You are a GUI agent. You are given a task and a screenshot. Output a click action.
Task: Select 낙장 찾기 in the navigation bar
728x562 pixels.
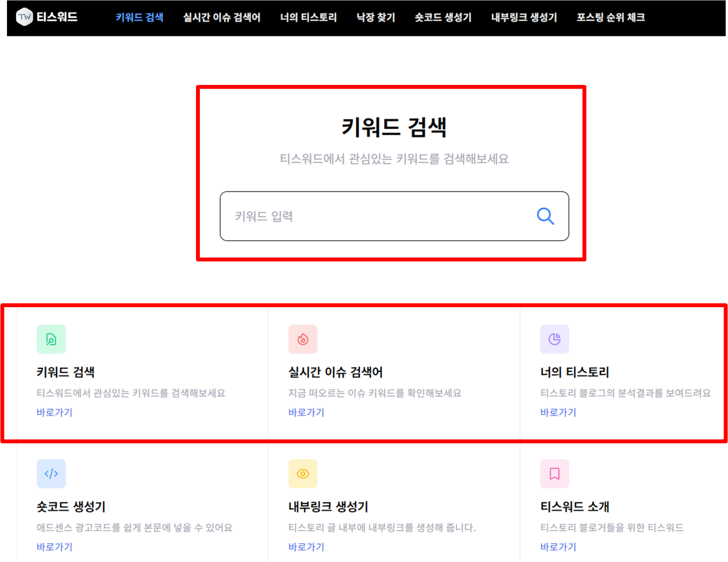376,17
